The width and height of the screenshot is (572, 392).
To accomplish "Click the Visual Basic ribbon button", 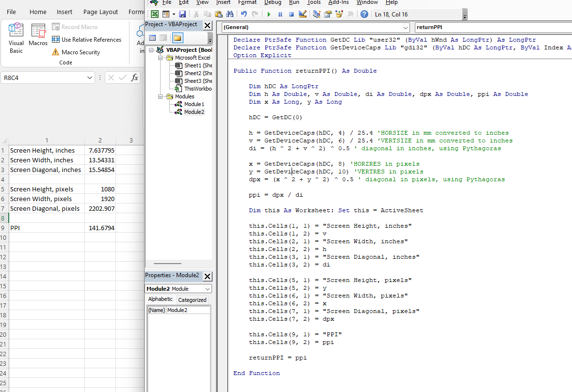I will tap(16, 38).
